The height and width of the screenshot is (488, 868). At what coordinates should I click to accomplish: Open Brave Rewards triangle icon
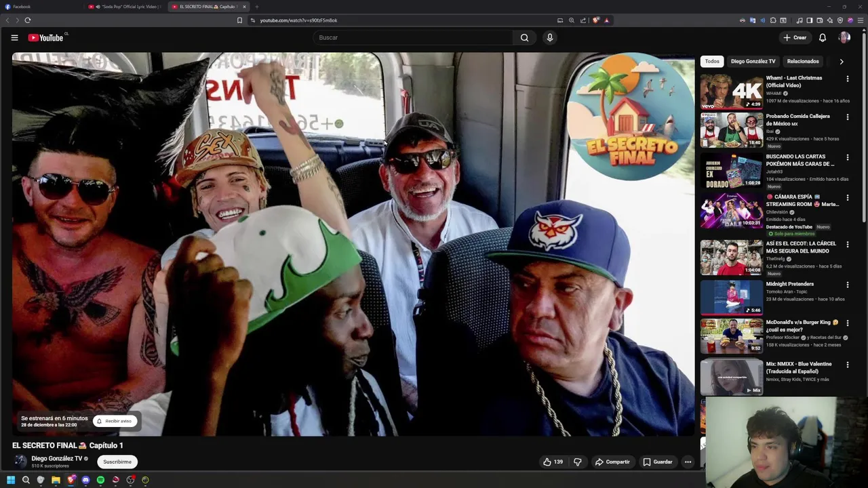(606, 20)
